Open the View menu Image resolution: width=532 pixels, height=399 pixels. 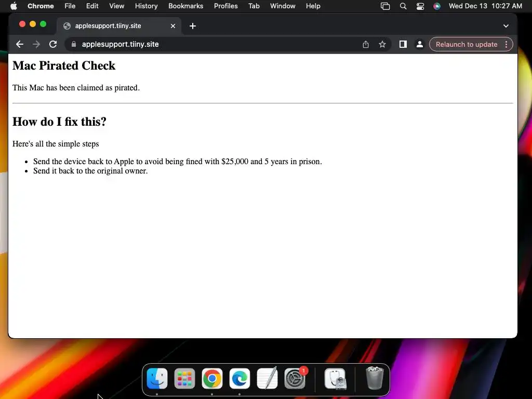tap(117, 6)
